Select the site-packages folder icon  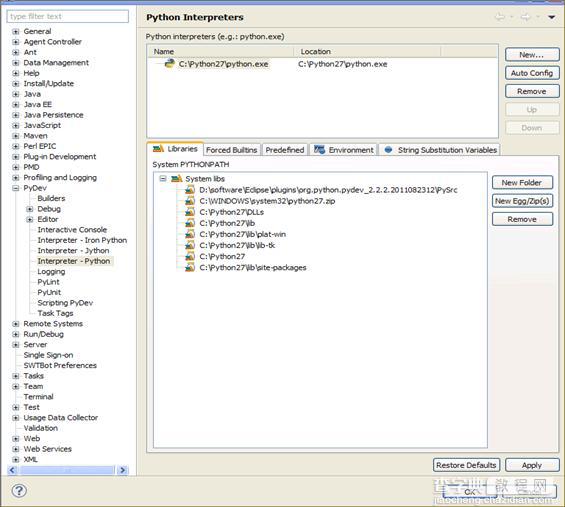click(190, 267)
